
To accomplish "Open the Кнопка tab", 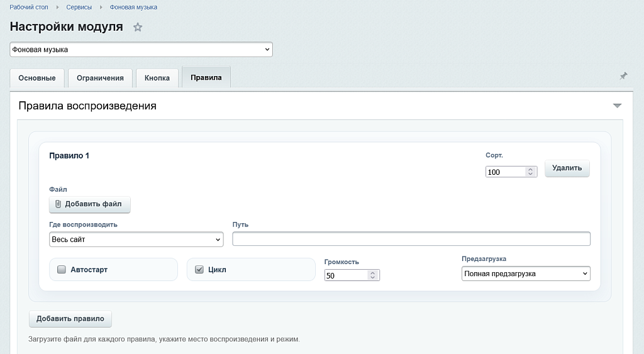I will tap(157, 78).
